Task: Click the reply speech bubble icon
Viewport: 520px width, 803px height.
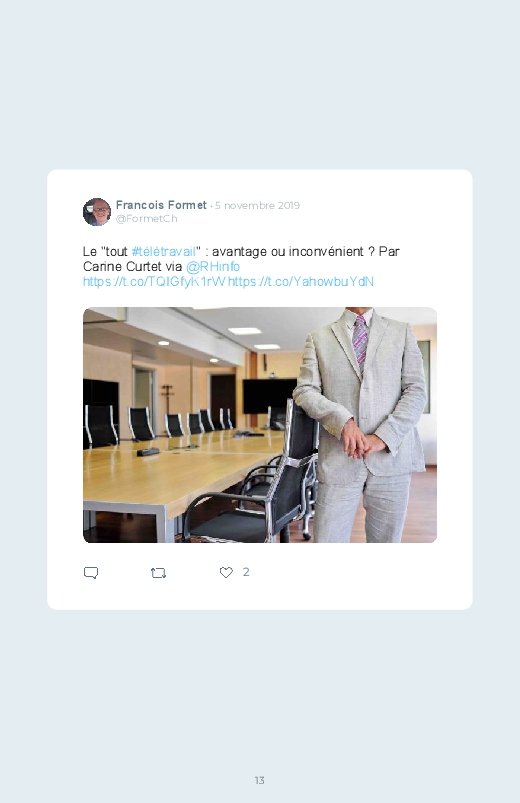Action: (91, 573)
